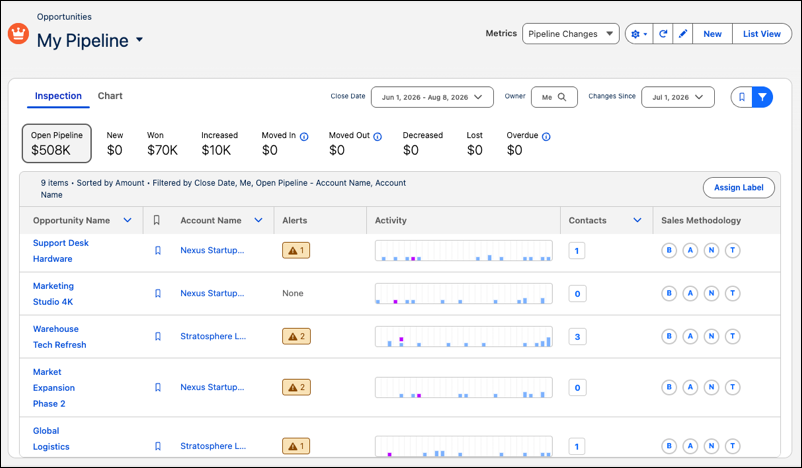Refresh the pipeline list
802x468 pixels.
tap(663, 34)
